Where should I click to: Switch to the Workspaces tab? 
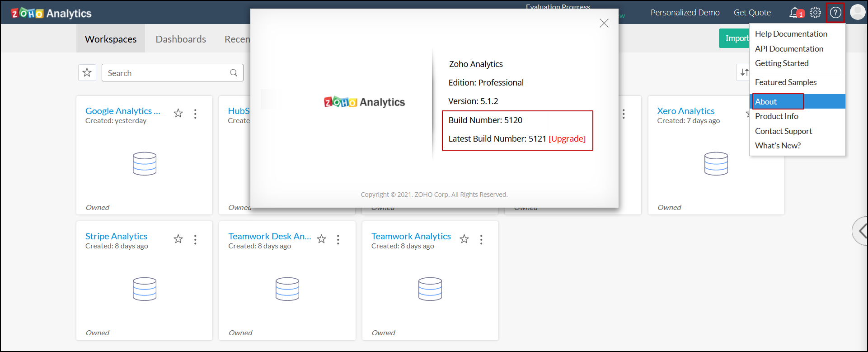[x=111, y=39]
